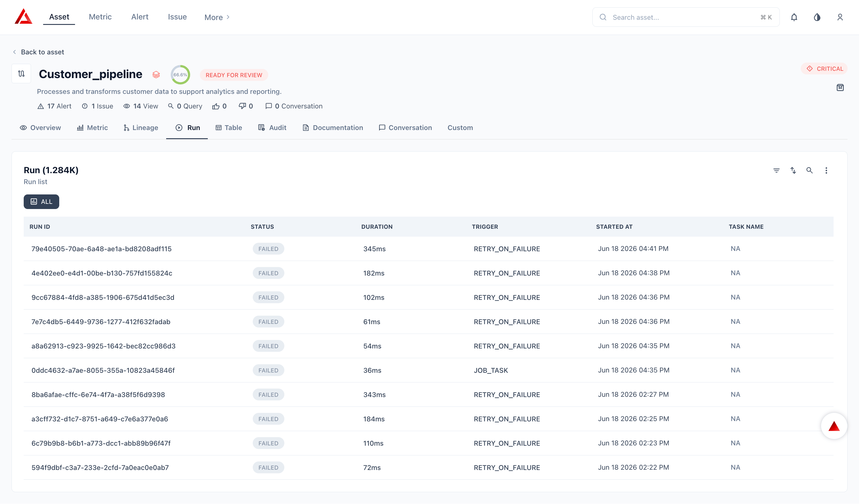Click the FAILED badge on the 72ms run
This screenshot has height=504, width=860.
click(x=269, y=468)
